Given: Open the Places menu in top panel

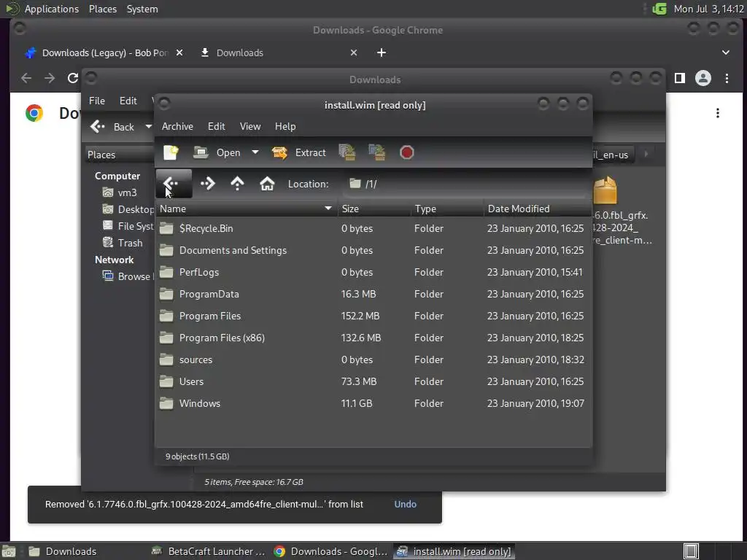Looking at the screenshot, I should pos(102,9).
